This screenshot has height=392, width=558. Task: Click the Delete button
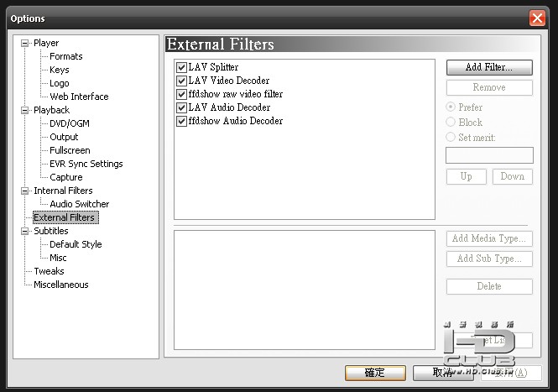[489, 286]
